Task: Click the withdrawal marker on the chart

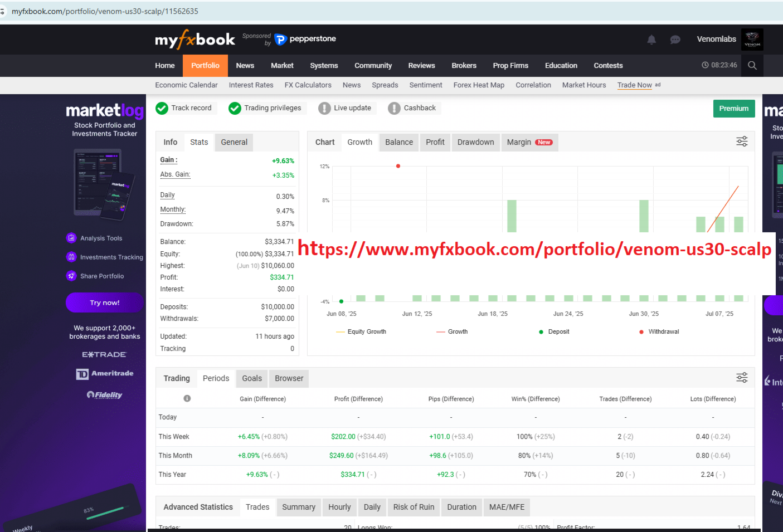Action: [398, 166]
